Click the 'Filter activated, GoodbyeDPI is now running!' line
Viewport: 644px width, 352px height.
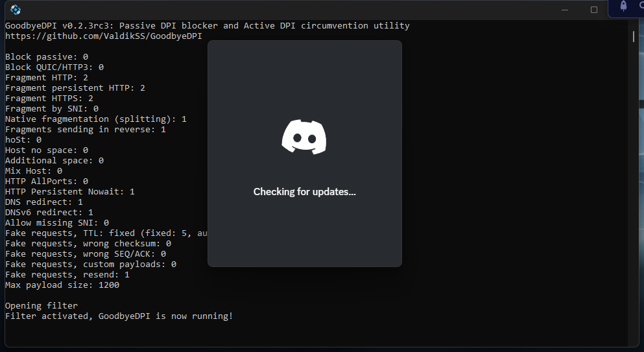119,316
